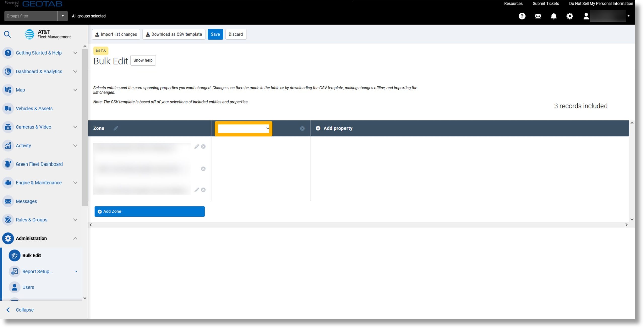Click the Getting Started & Help question icon
The height and width of the screenshot is (328, 644).
pos(8,53)
